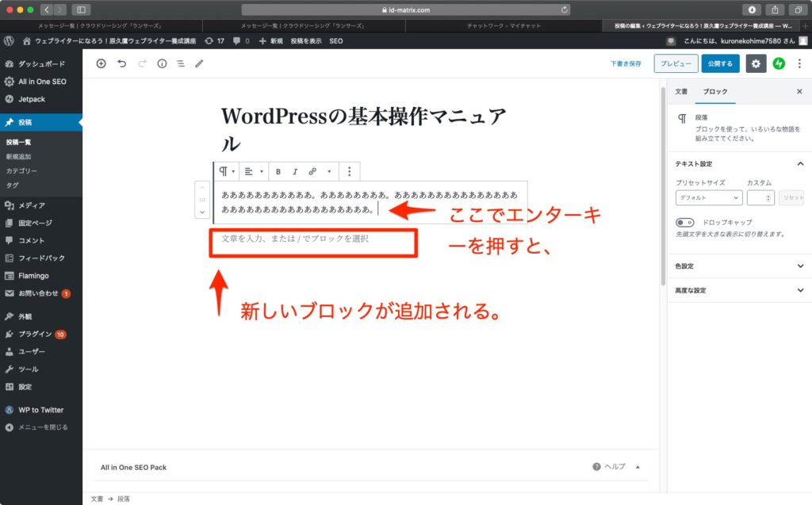
Task: Click the pencil tools icon
Action: (199, 63)
